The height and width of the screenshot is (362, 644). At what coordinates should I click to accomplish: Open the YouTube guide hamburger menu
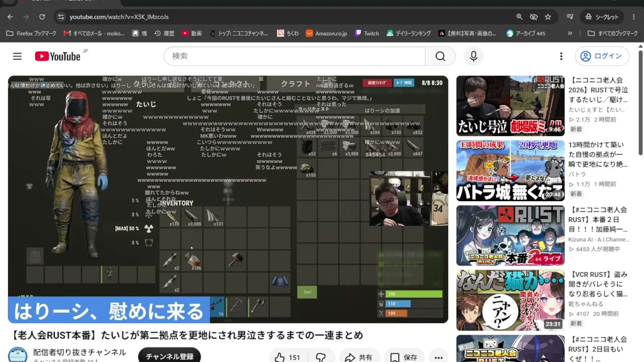(17, 56)
